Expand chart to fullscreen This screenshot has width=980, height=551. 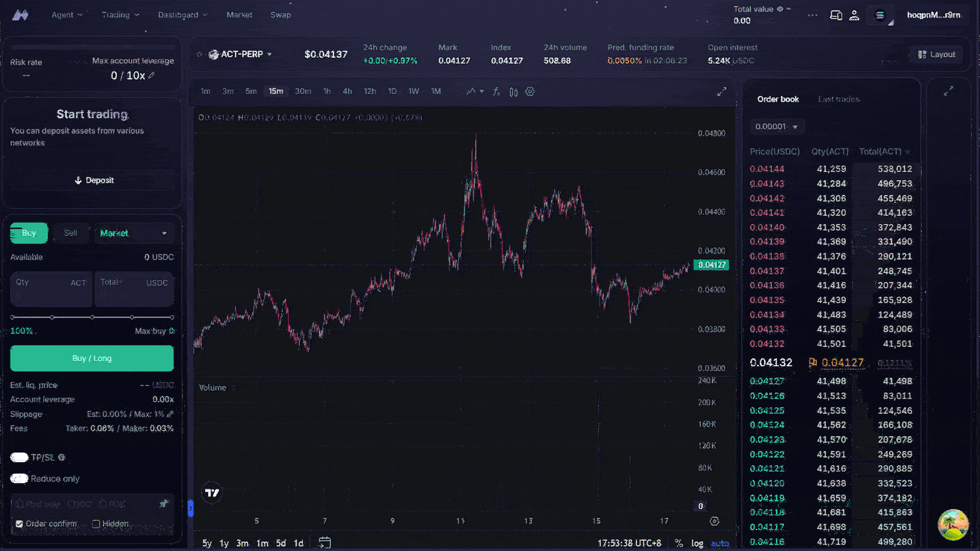721,92
